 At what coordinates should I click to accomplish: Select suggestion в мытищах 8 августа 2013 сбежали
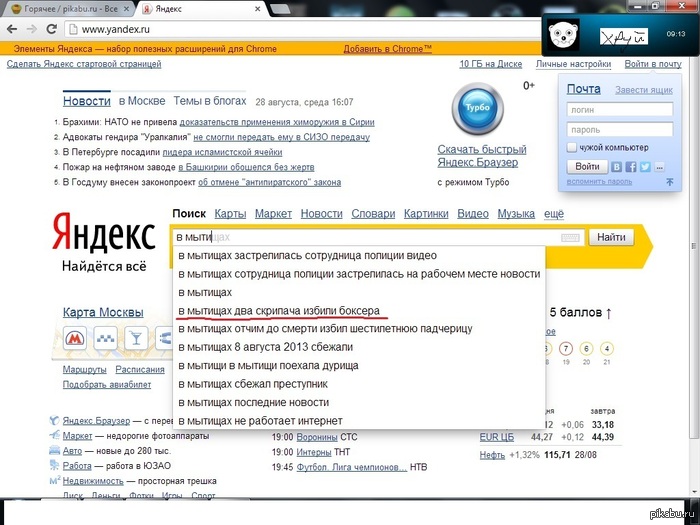tap(359, 347)
